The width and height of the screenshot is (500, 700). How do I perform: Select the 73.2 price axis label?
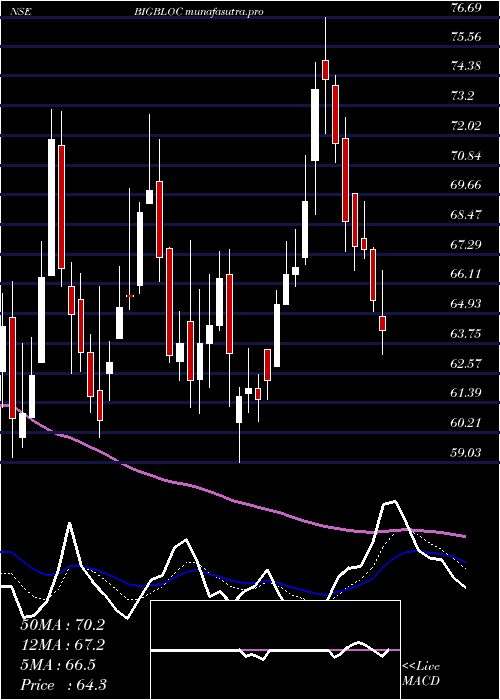464,96
